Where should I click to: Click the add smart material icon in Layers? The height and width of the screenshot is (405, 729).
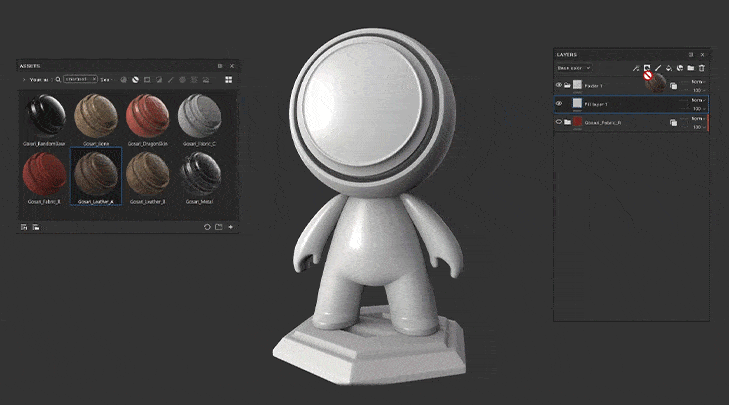(680, 68)
